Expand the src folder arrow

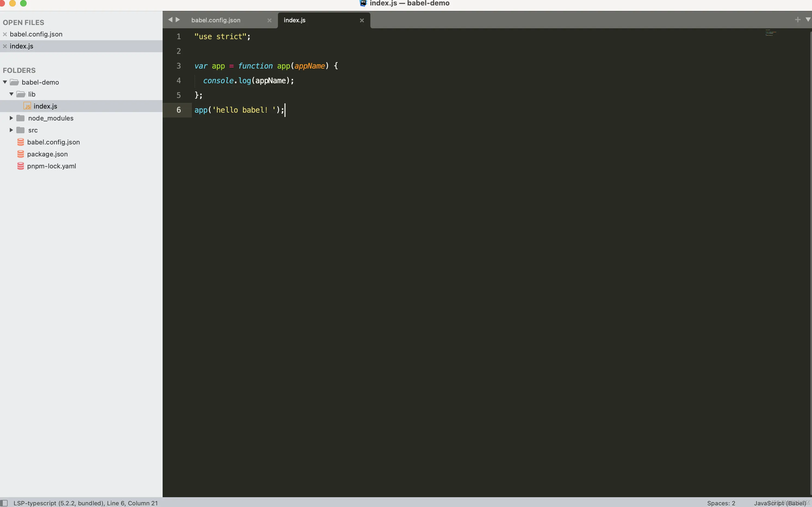point(11,130)
